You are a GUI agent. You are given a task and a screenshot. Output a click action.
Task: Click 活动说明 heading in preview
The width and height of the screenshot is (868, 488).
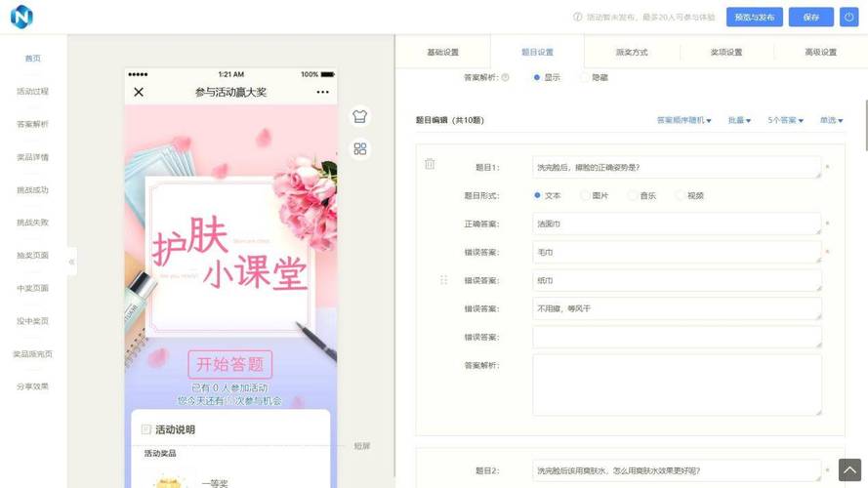click(175, 429)
